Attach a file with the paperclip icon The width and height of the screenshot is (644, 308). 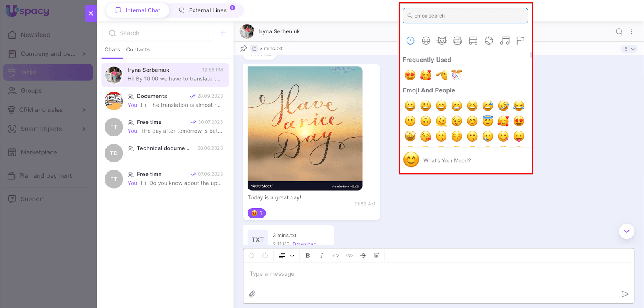pyautogui.click(x=252, y=294)
